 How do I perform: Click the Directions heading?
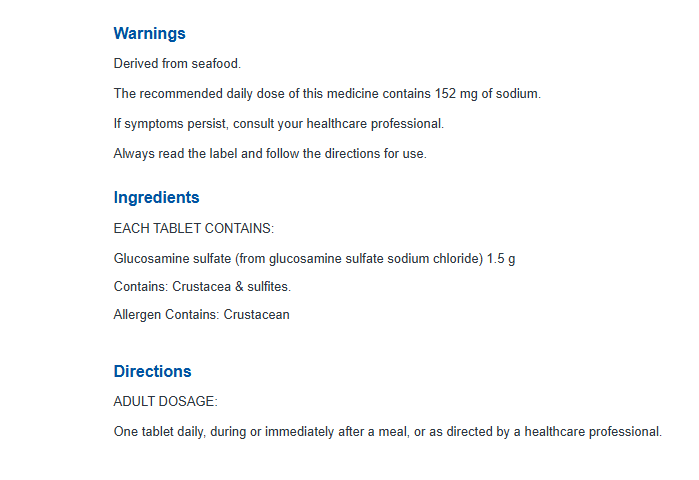click(x=152, y=371)
